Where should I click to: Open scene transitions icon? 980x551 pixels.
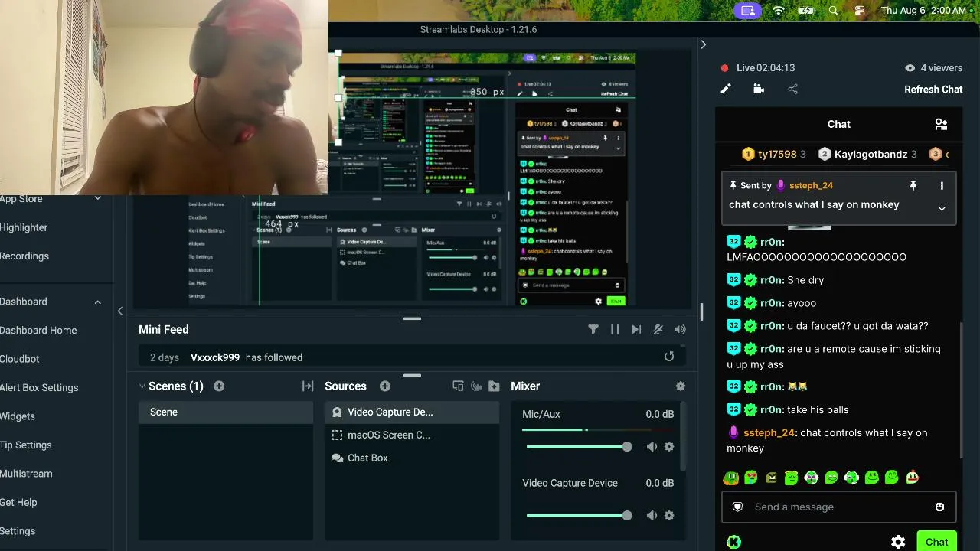click(x=308, y=386)
